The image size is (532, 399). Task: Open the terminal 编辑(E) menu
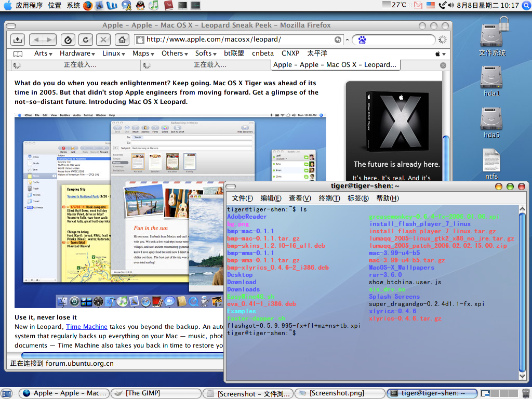tap(271, 198)
